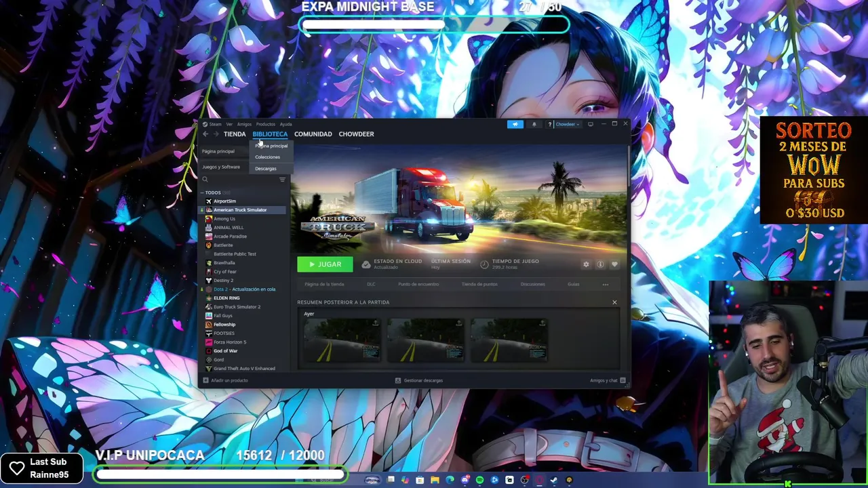Click the Steam back arrow

pyautogui.click(x=205, y=134)
